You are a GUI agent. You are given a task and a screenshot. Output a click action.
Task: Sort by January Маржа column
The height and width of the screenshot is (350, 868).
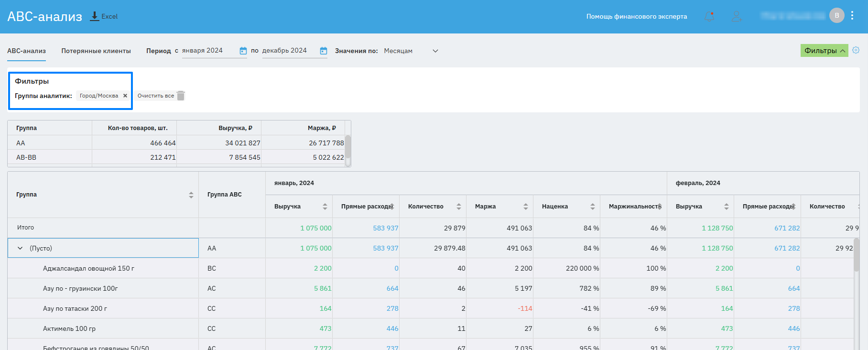pyautogui.click(x=526, y=207)
